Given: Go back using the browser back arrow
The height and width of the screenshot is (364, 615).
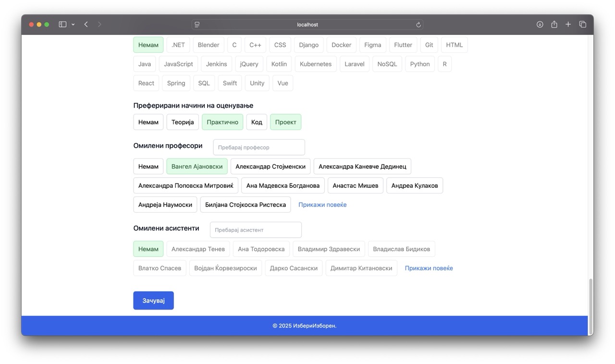Looking at the screenshot, I should [86, 24].
